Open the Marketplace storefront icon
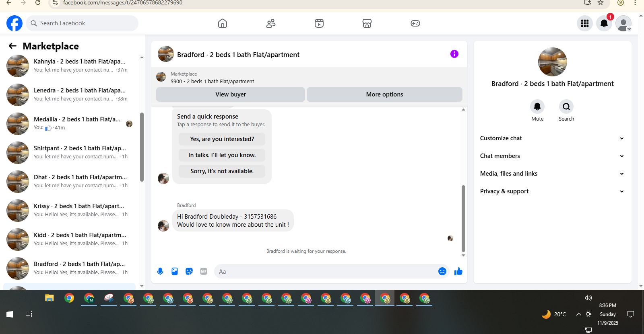This screenshot has width=644, height=334. click(x=367, y=23)
